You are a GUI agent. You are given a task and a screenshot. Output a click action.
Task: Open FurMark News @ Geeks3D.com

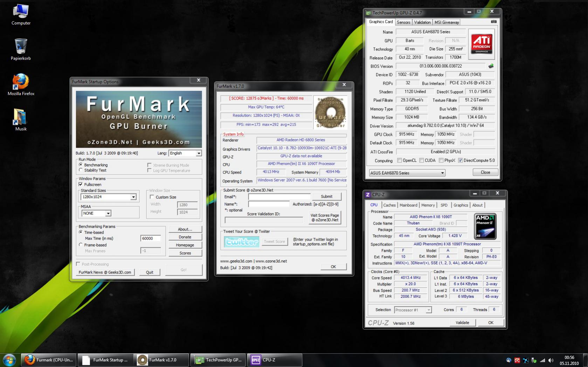(105, 272)
